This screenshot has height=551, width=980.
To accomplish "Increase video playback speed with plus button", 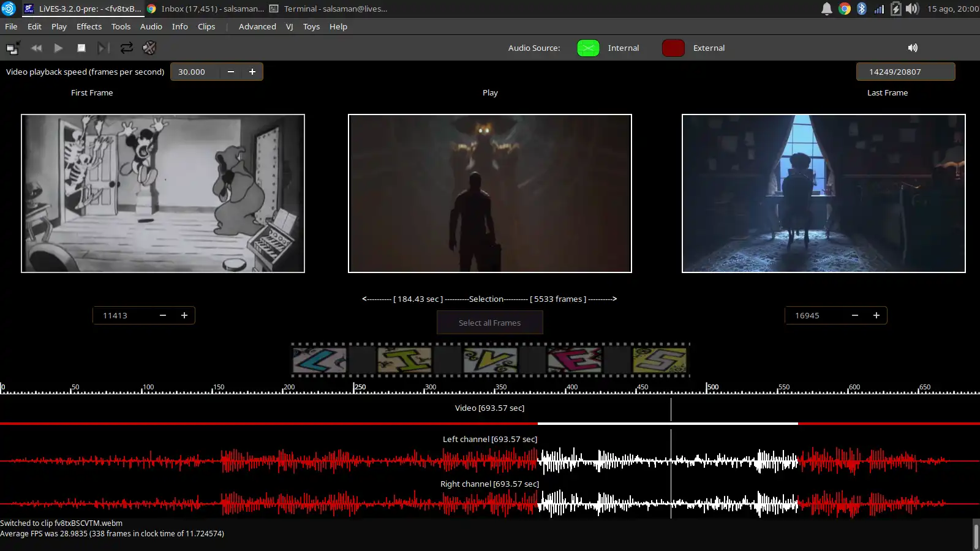I will click(x=252, y=72).
